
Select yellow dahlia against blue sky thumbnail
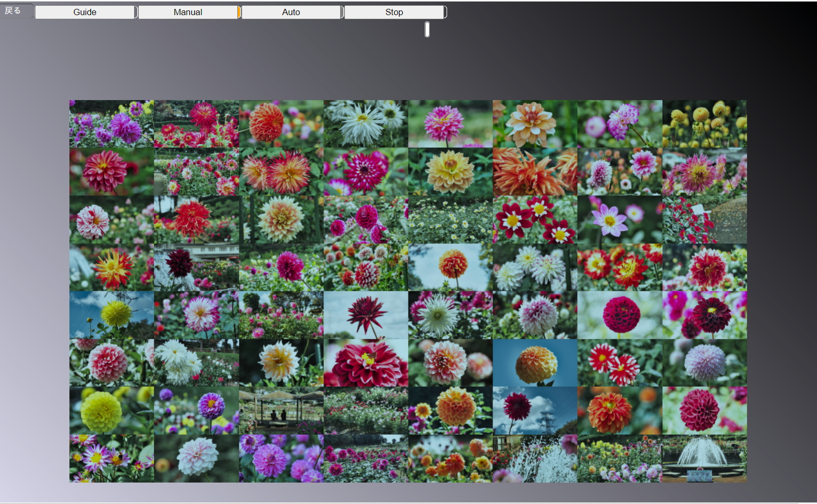pyautogui.click(x=112, y=315)
